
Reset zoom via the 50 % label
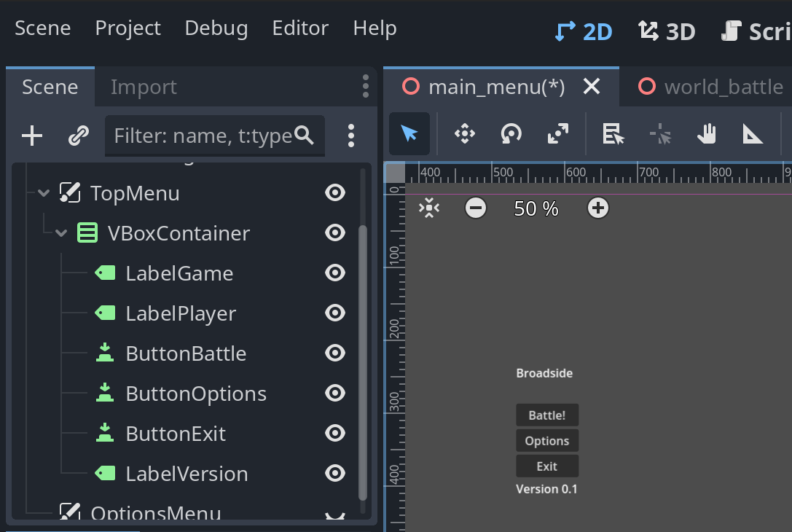(536, 208)
